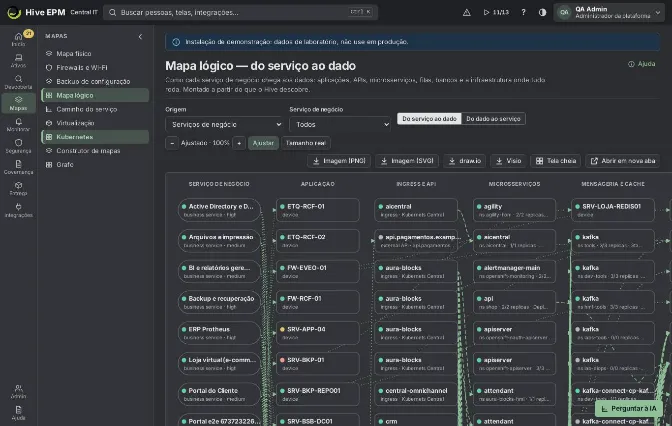The width and height of the screenshot is (672, 426).
Task: Open Kubernetes menu item
Action: pos(95,137)
